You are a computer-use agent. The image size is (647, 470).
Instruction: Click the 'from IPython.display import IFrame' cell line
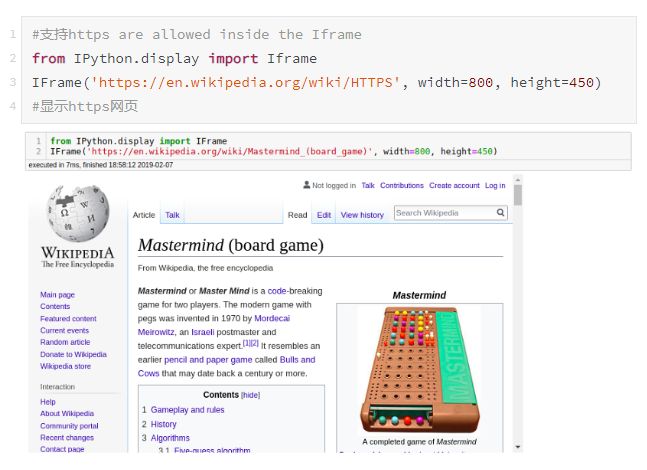click(x=139, y=141)
